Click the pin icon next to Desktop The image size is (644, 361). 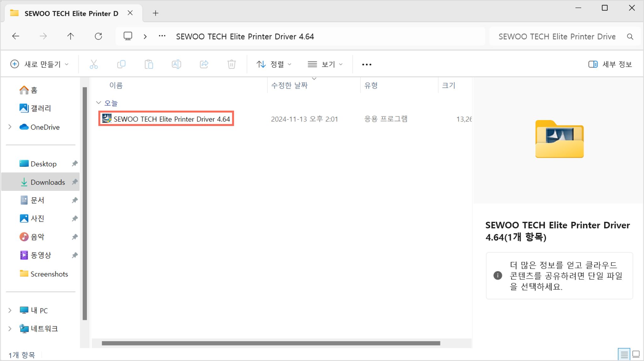pyautogui.click(x=75, y=164)
